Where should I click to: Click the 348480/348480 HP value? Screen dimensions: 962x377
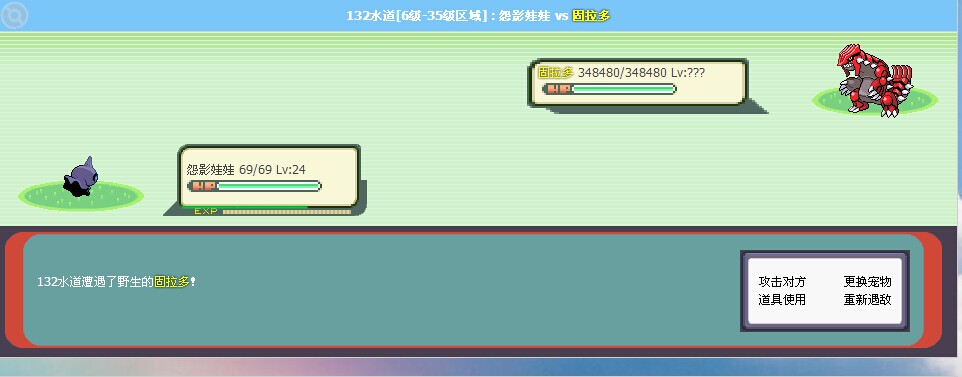click(x=622, y=72)
